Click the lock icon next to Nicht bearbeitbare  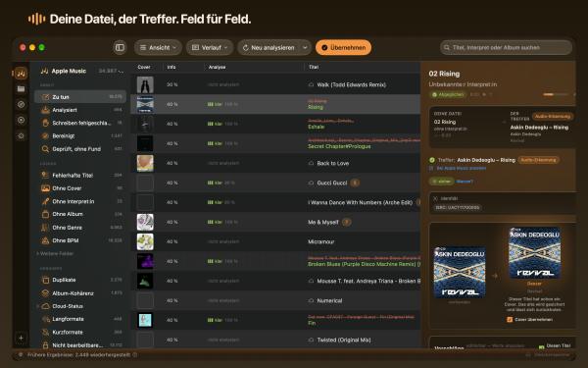[x=45, y=345]
